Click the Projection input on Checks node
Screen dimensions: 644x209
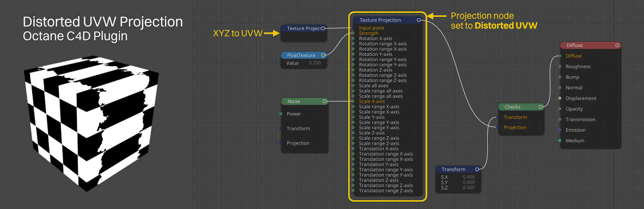point(515,128)
